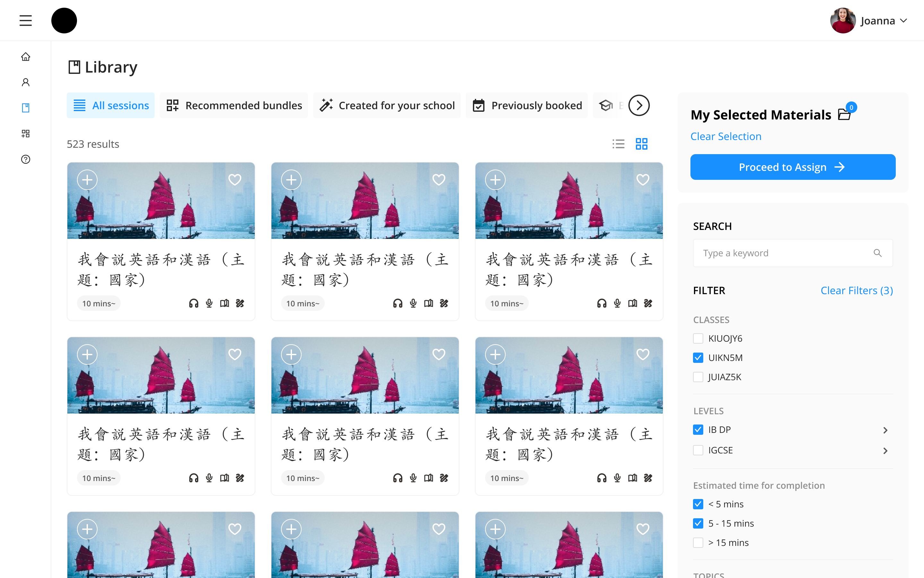924x578 pixels.
Task: Add first row right card to selection
Action: 495,180
